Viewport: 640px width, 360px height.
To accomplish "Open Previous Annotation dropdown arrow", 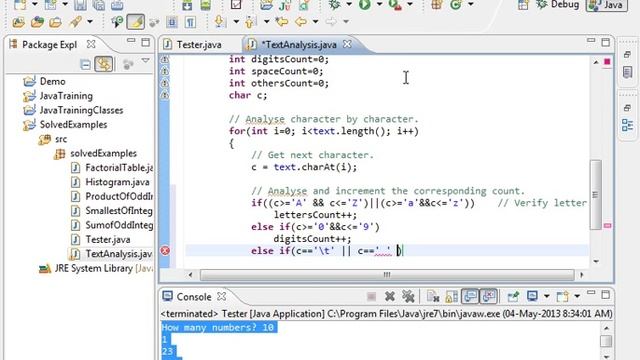I will pyautogui.click(x=266, y=22).
